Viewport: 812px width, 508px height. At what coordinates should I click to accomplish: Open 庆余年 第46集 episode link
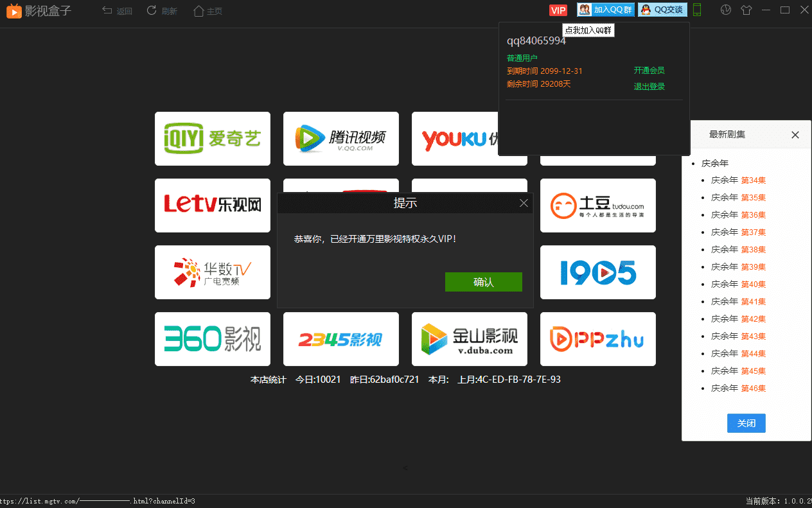click(739, 388)
